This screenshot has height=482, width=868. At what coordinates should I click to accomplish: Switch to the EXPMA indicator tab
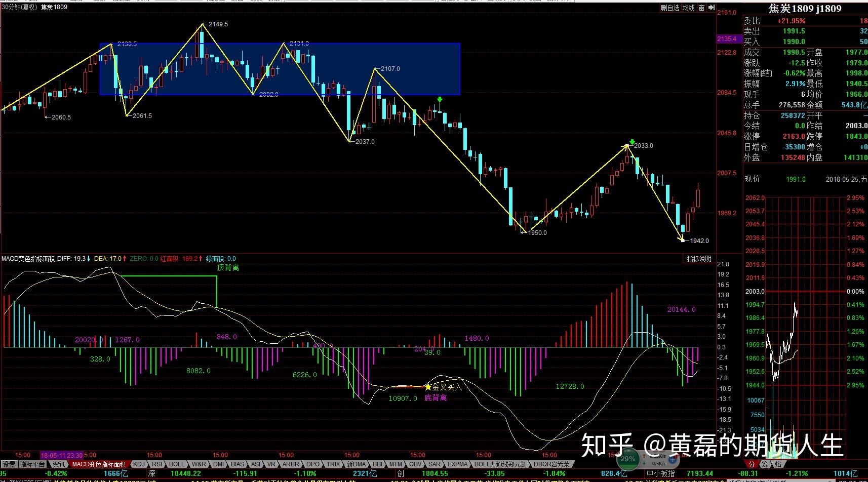[x=457, y=464]
